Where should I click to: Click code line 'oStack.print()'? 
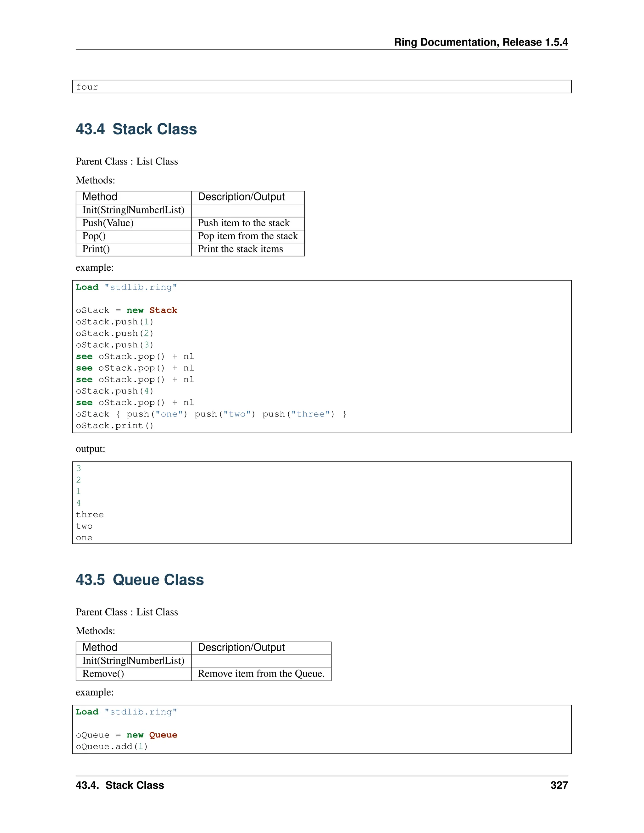[x=114, y=426]
